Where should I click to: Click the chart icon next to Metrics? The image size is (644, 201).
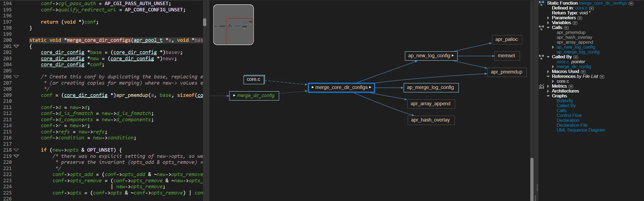click(x=541, y=86)
